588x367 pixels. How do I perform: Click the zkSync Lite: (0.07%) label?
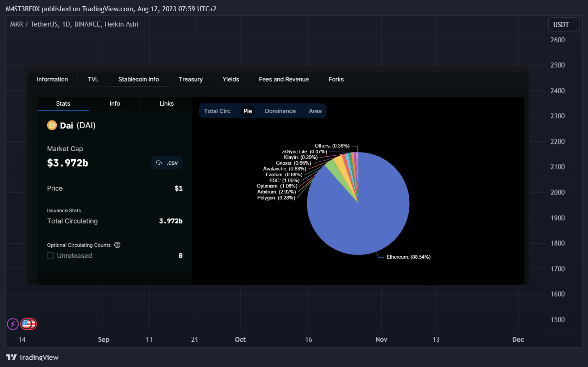(x=304, y=152)
